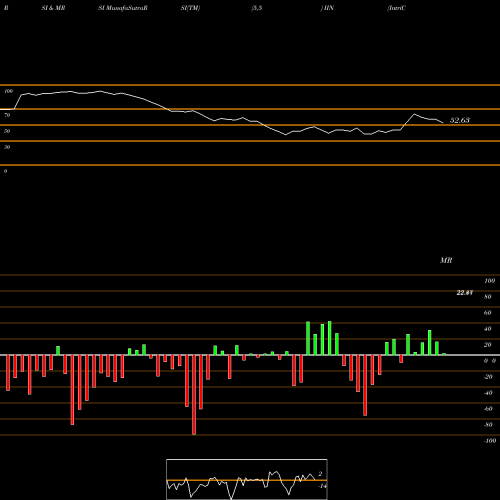
Task: Click the 20 label on MR axis
Action: (488, 345)
